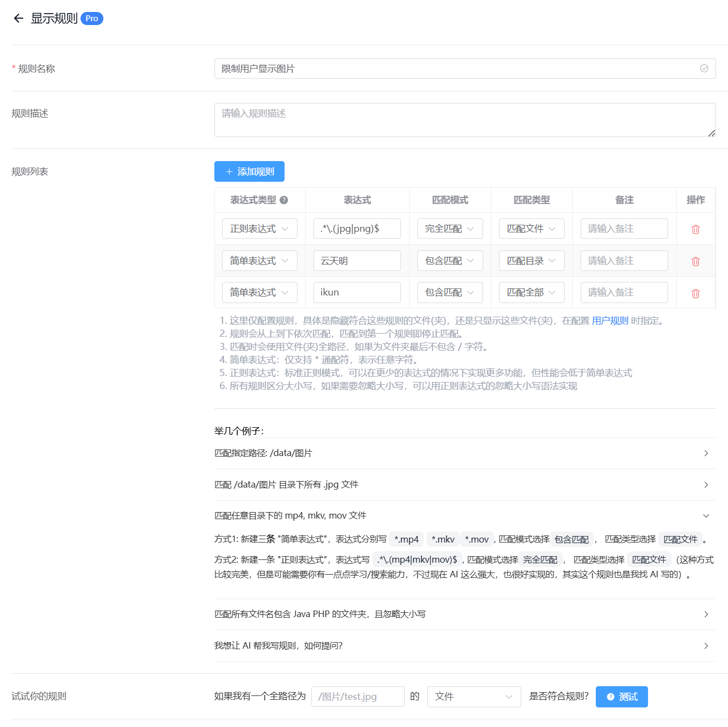Delete the .*\.(jpg|png)$ rule row
The image size is (728, 727).
[695, 229]
